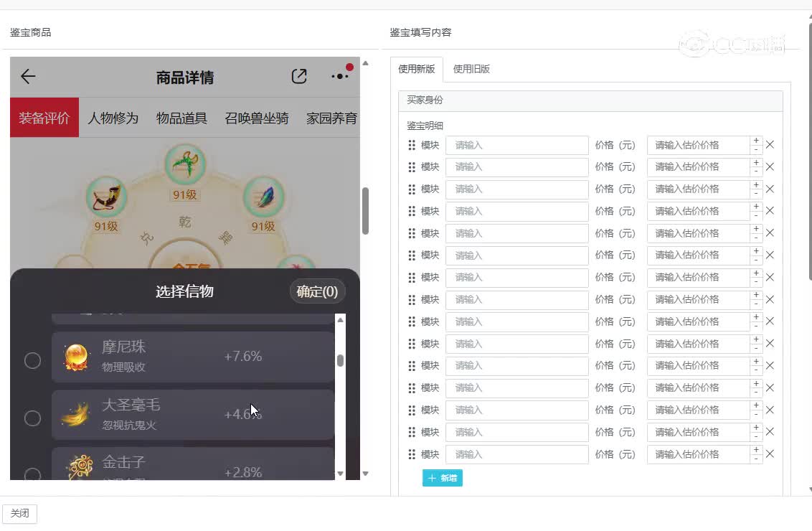
Task: View the horn-shaped 91级 equipment icon on the left
Action: tap(106, 197)
